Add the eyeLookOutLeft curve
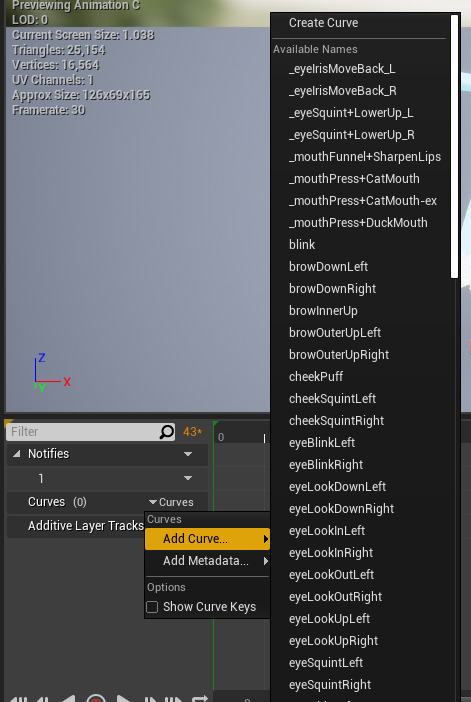The width and height of the screenshot is (471, 702). pyautogui.click(x=331, y=574)
